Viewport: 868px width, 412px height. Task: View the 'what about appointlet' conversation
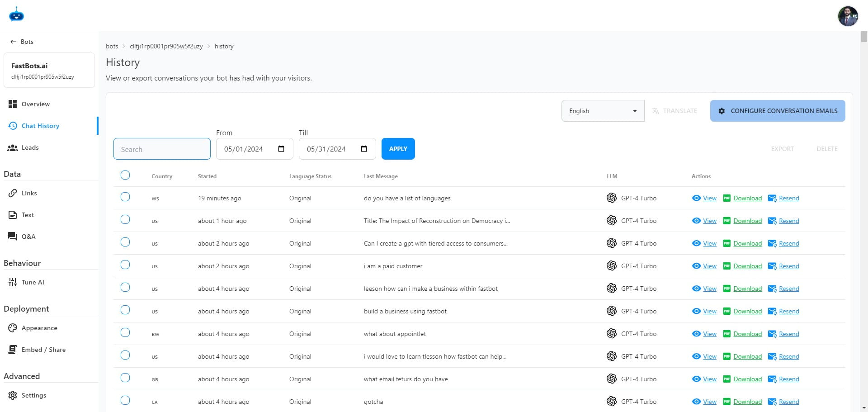point(709,334)
